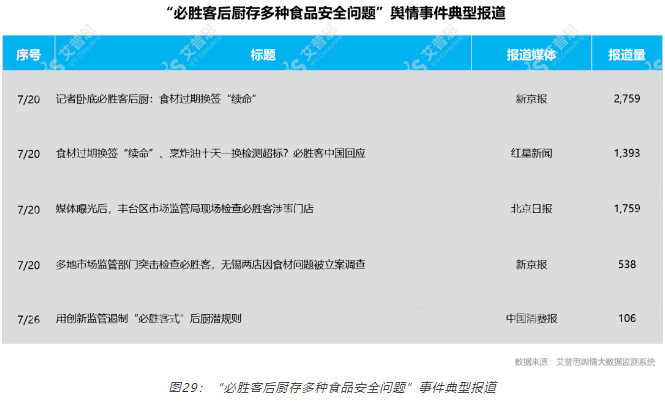Image resolution: width=665 pixels, height=402 pixels.
Task: Click the date 7/26
Action: click(x=29, y=319)
